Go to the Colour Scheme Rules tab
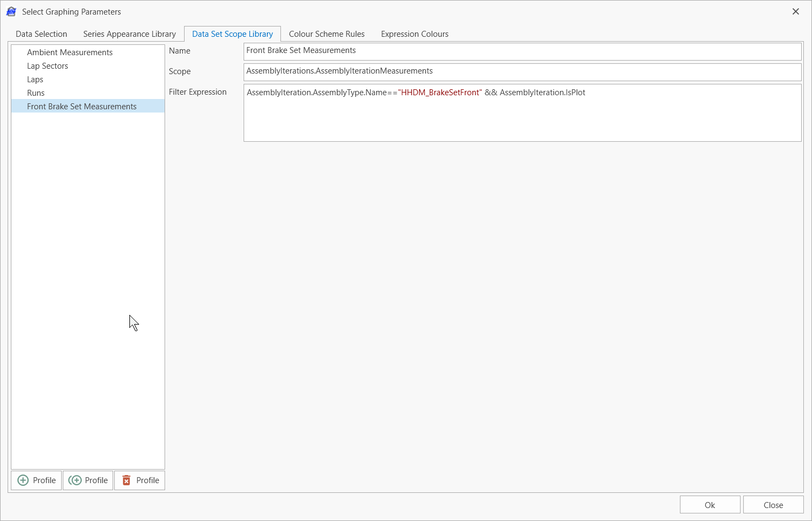 (x=326, y=34)
